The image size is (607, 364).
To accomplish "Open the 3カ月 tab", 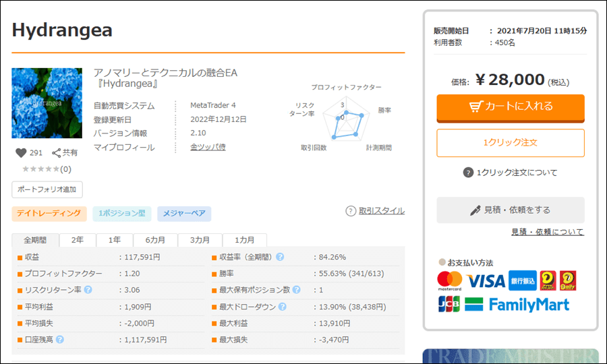I will point(200,240).
